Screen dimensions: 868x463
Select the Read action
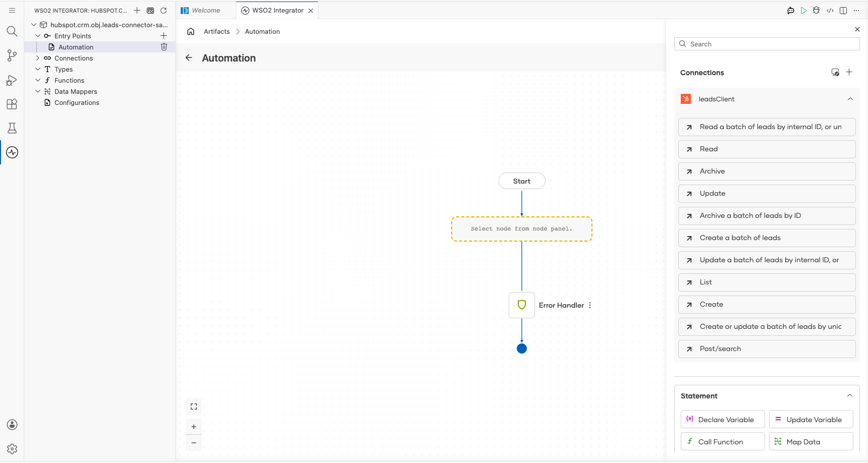767,149
